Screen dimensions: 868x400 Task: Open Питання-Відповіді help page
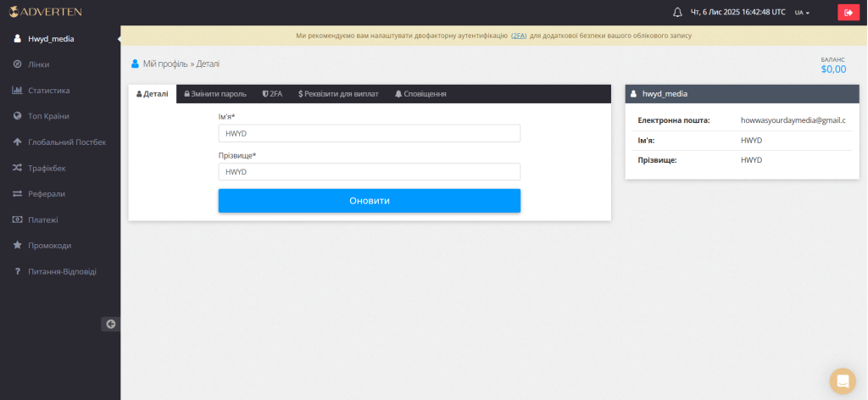62,272
